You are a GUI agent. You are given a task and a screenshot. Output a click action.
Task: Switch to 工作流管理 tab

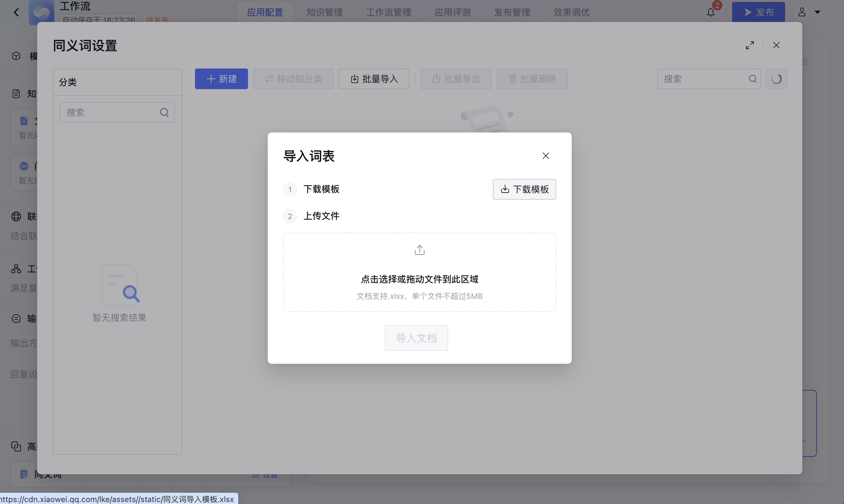click(388, 13)
